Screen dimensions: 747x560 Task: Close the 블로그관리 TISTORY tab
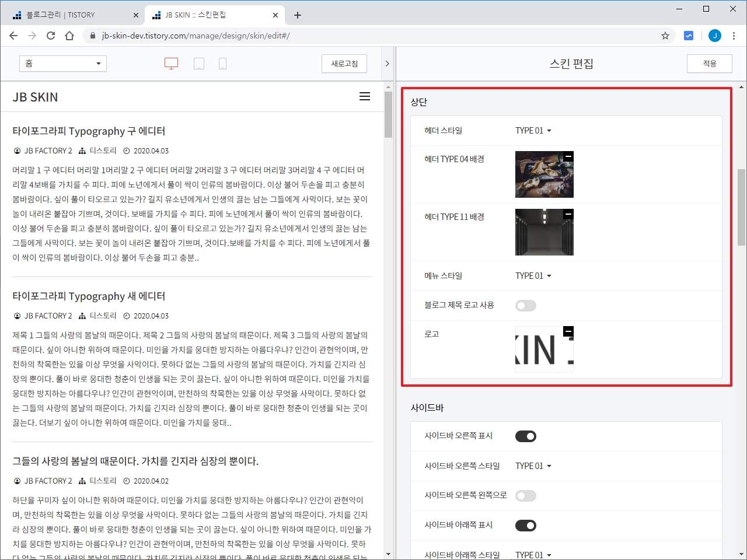click(136, 15)
